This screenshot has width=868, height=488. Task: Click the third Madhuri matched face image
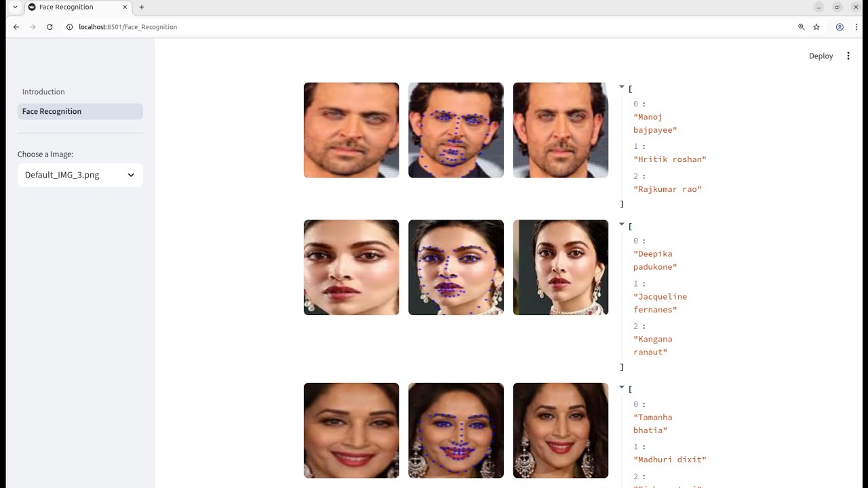[561, 430]
